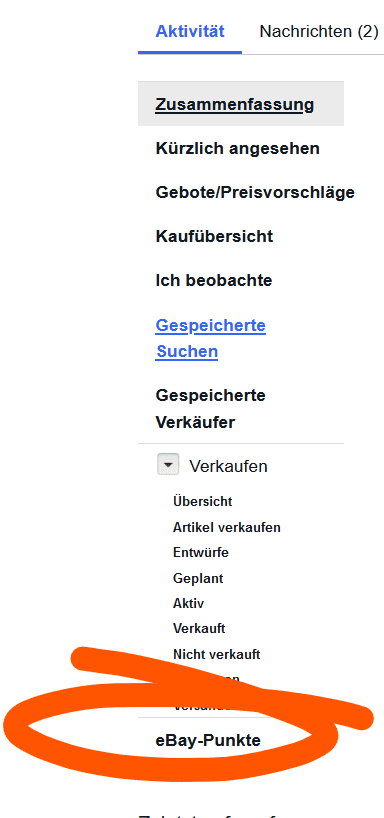Open Gespeicherte Verkäufer
This screenshot has width=384, height=818.
click(210, 408)
